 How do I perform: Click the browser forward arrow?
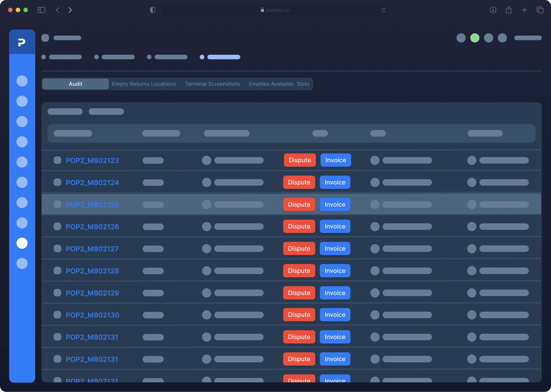coord(70,10)
